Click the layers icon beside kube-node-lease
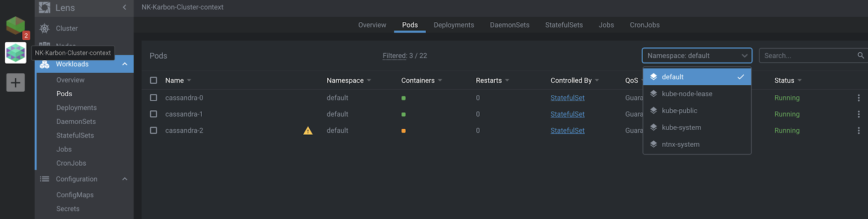Viewport: 868px width, 219px height. (x=654, y=93)
